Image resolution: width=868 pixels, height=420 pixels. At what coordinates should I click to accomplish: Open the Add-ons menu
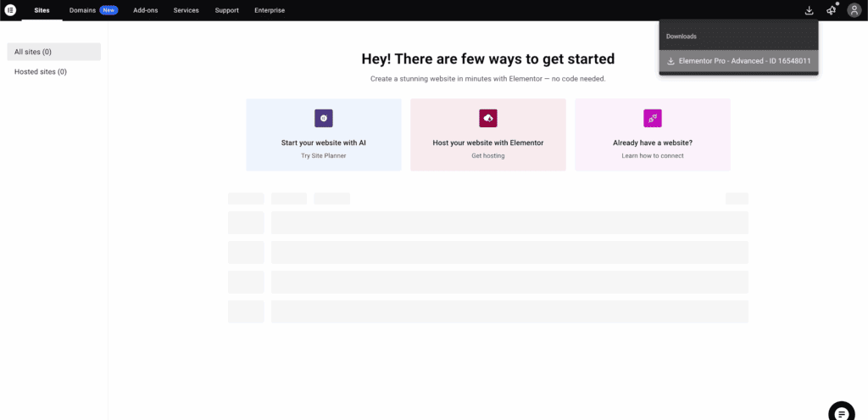tap(146, 10)
